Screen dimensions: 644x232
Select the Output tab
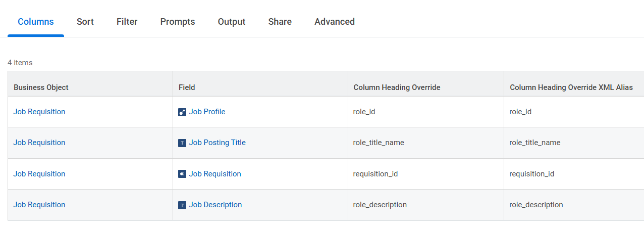232,22
